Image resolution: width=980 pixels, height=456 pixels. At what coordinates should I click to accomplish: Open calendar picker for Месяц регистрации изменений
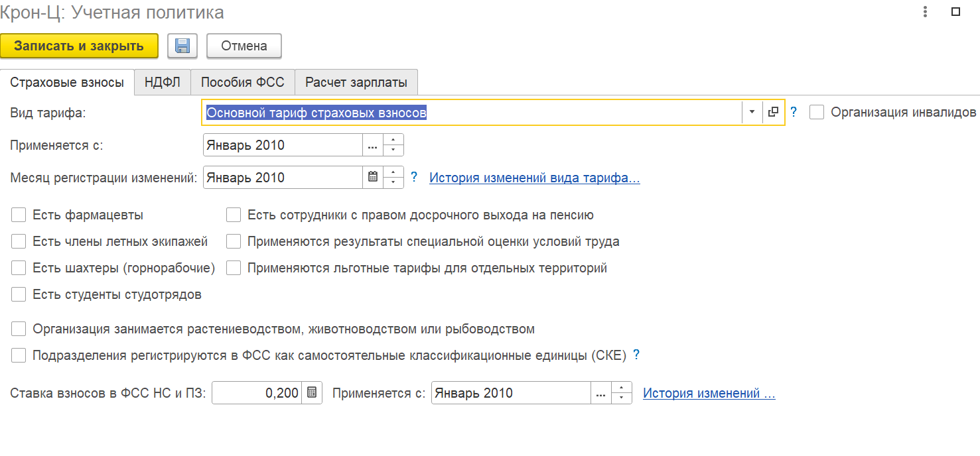click(373, 177)
